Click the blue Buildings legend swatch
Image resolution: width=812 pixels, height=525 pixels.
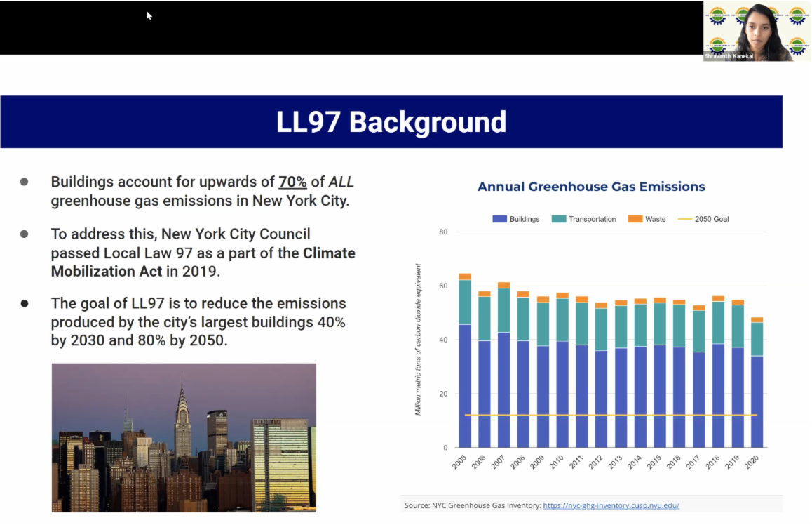click(499, 219)
